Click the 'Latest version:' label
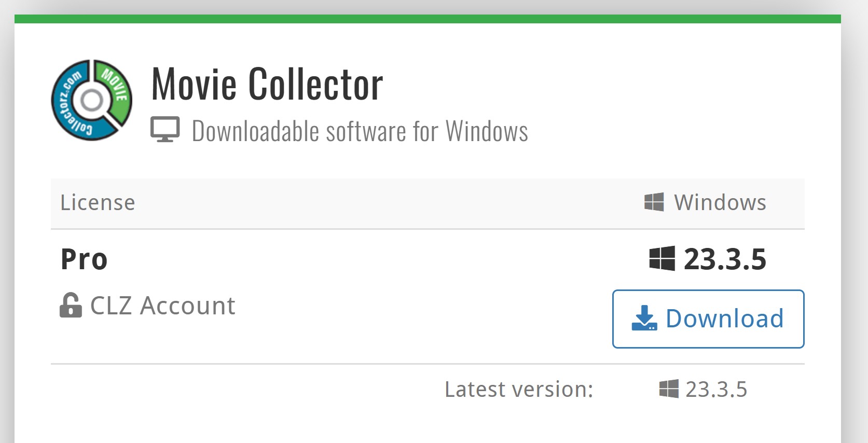 519,389
